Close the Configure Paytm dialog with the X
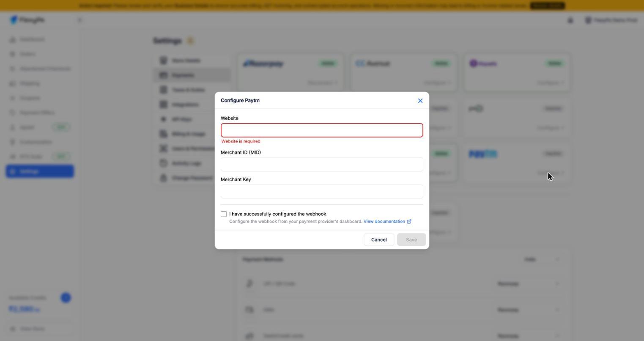The height and width of the screenshot is (341, 644). 420,101
